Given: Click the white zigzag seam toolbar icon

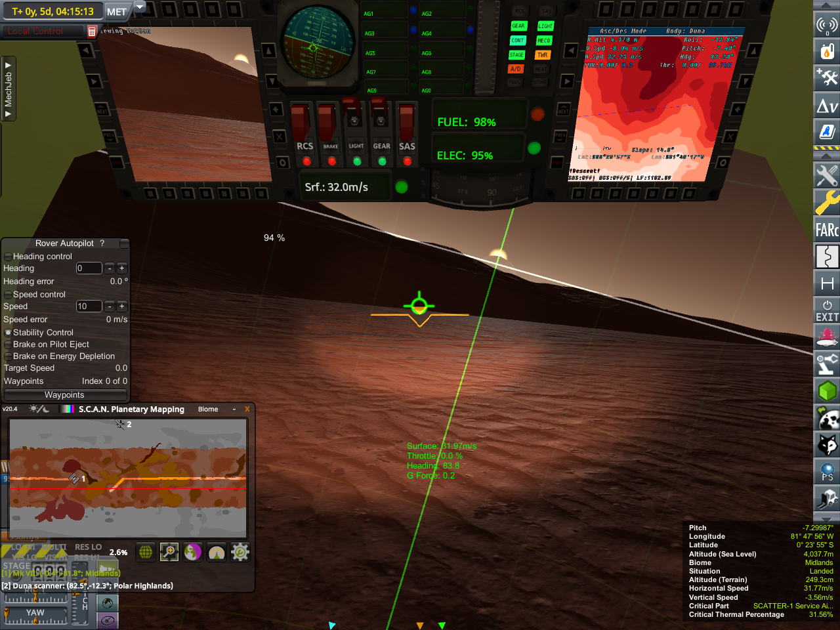Looking at the screenshot, I should [826, 257].
